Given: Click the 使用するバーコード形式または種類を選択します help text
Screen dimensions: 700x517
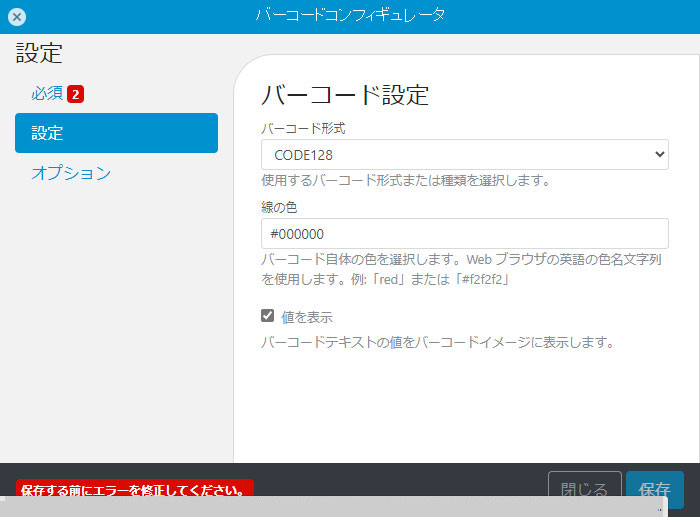Looking at the screenshot, I should coord(406,180).
